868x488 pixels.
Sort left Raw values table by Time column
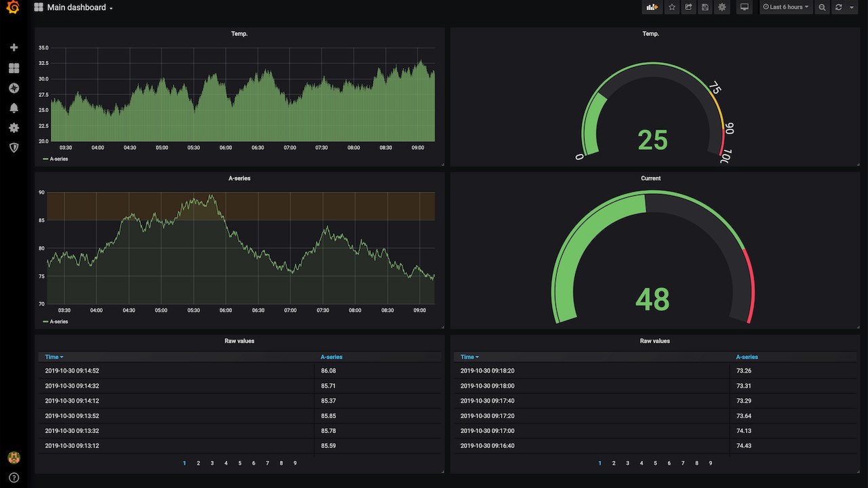tap(54, 357)
